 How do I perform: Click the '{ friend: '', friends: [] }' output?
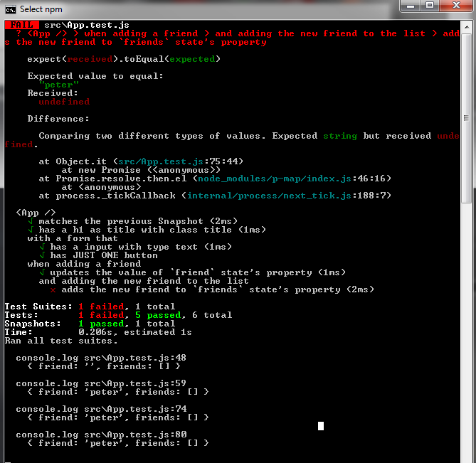(104, 366)
